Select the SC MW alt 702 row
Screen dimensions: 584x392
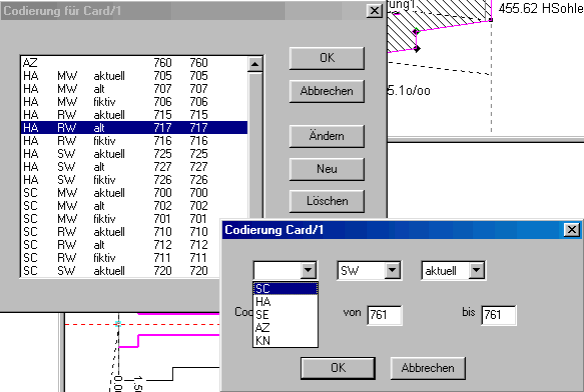point(134,206)
